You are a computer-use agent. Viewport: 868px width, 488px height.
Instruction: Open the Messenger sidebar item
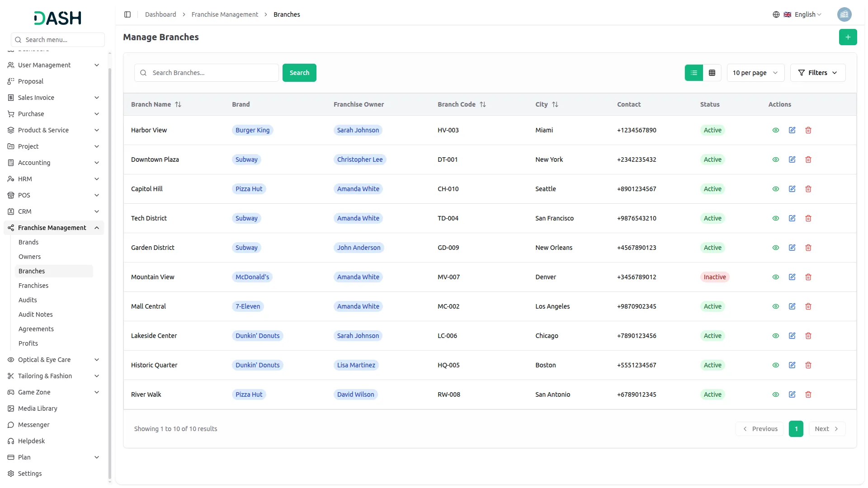click(x=53, y=425)
